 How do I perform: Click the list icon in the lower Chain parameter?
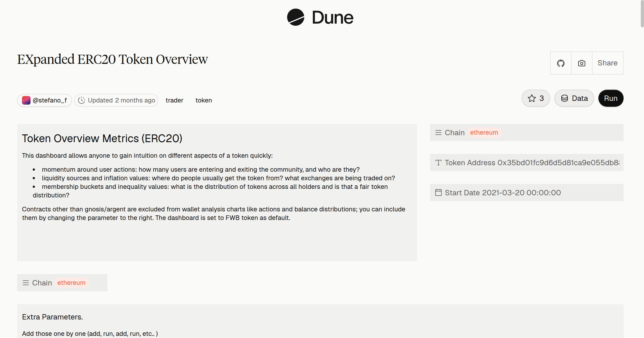pos(26,283)
